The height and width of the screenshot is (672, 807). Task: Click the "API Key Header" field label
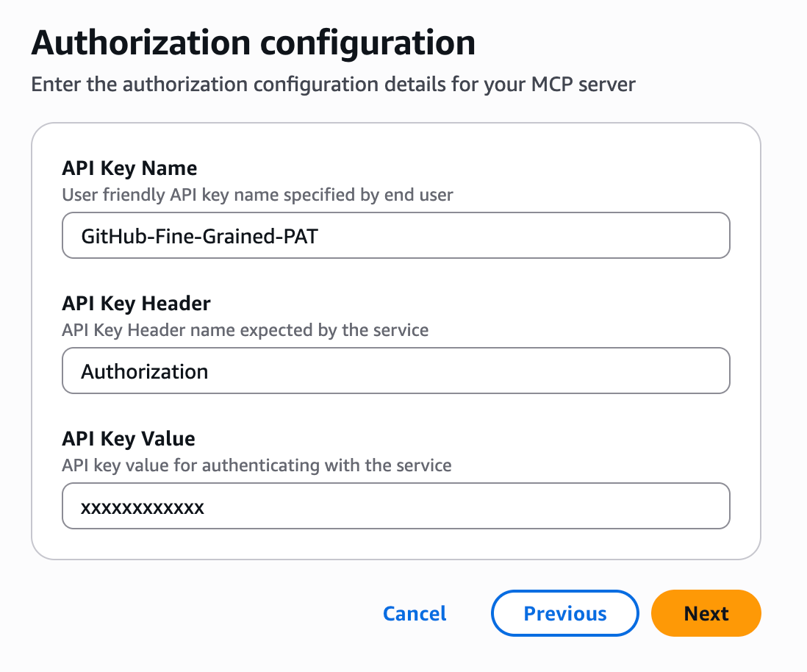click(136, 304)
